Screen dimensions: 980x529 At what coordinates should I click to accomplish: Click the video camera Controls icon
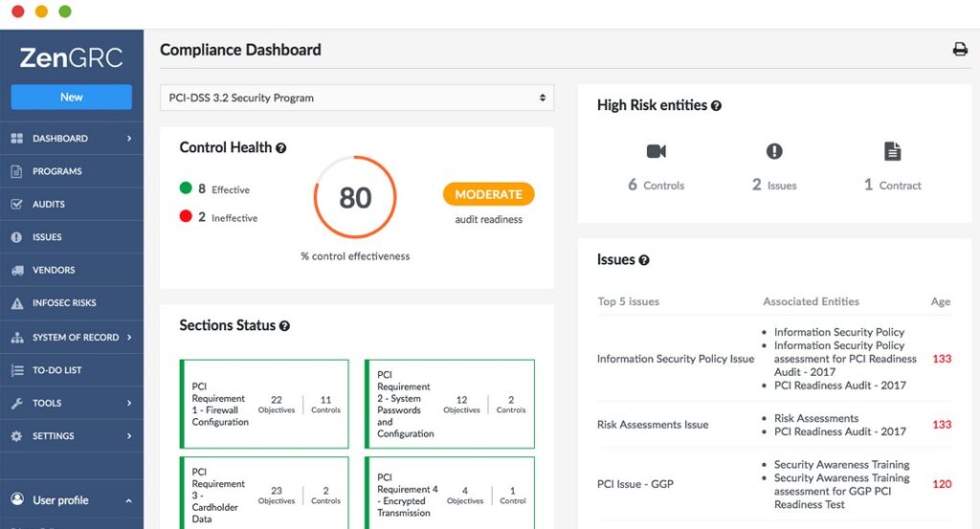(x=656, y=151)
